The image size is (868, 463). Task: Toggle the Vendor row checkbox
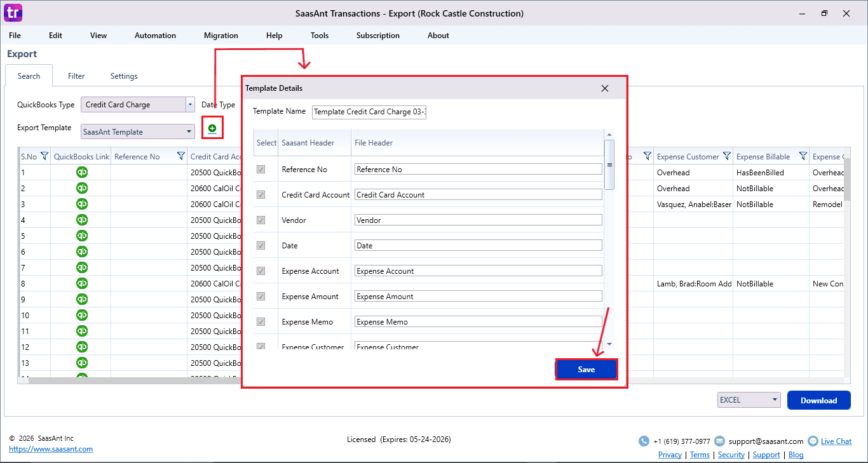(x=261, y=220)
